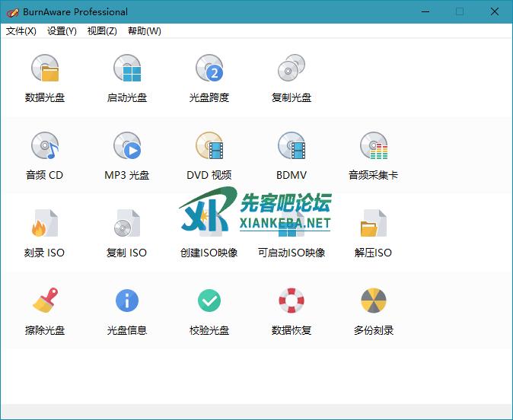Start the 音频 CD audio tool
The height and width of the screenshot is (420, 513).
click(45, 147)
